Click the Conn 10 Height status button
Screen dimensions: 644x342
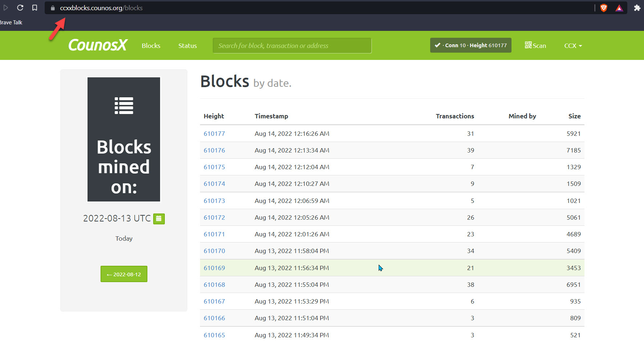coord(470,45)
